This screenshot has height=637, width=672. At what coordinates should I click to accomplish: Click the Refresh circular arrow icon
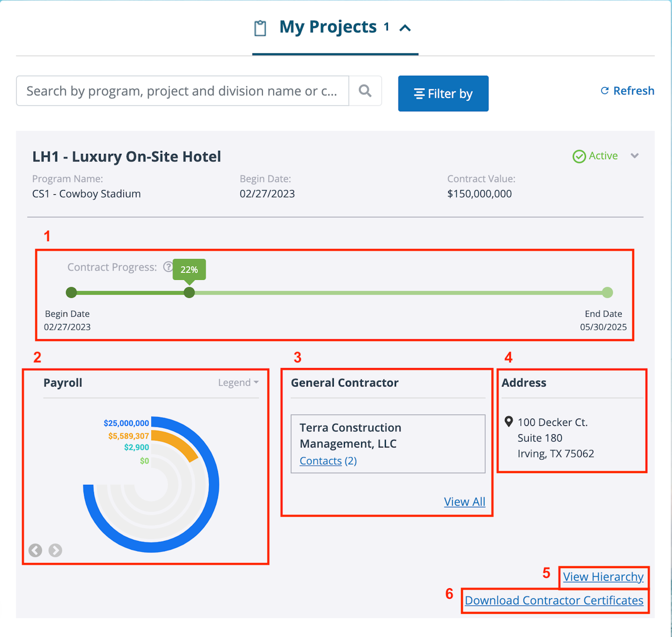pyautogui.click(x=605, y=91)
